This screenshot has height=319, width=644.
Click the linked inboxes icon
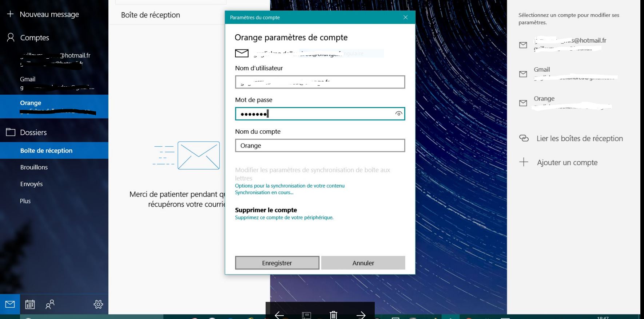[x=524, y=138]
